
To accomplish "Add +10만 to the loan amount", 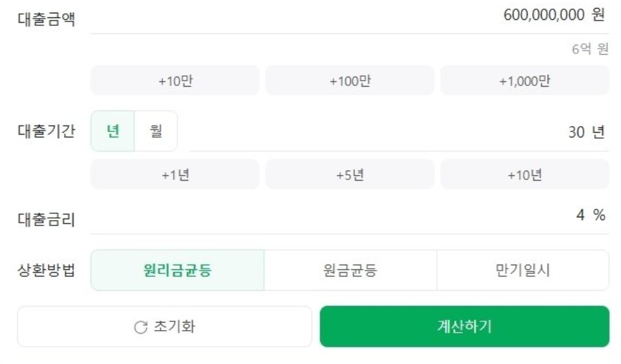I will coord(175,81).
